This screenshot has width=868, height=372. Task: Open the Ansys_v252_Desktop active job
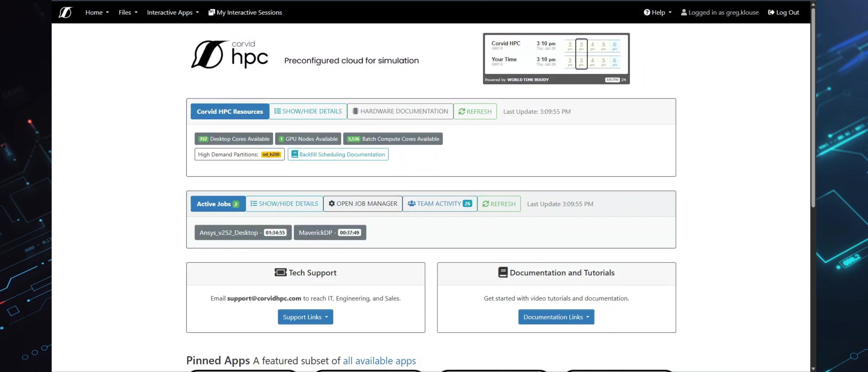[243, 232]
